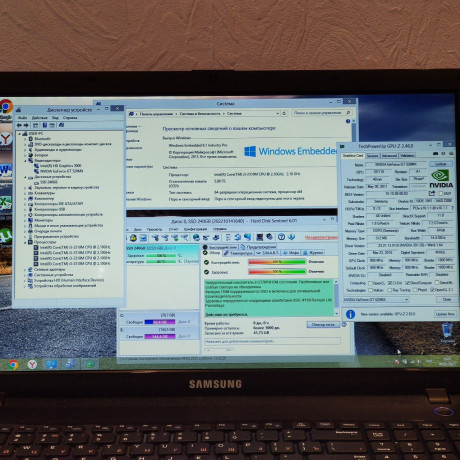Screen dimensions: 460x460
Task: Click the comment input field in Hard Disk Sentinel
Action: [272, 341]
